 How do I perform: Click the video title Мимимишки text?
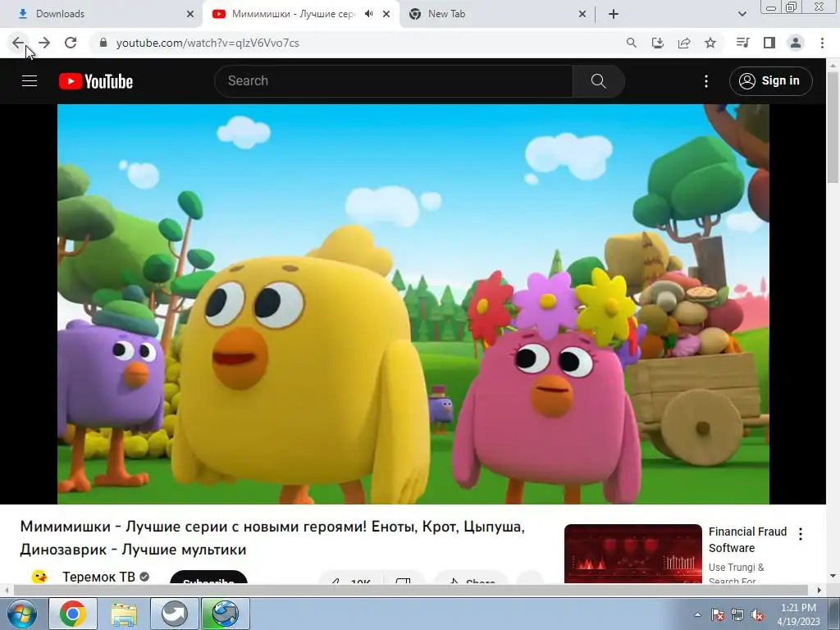pyautogui.click(x=272, y=538)
